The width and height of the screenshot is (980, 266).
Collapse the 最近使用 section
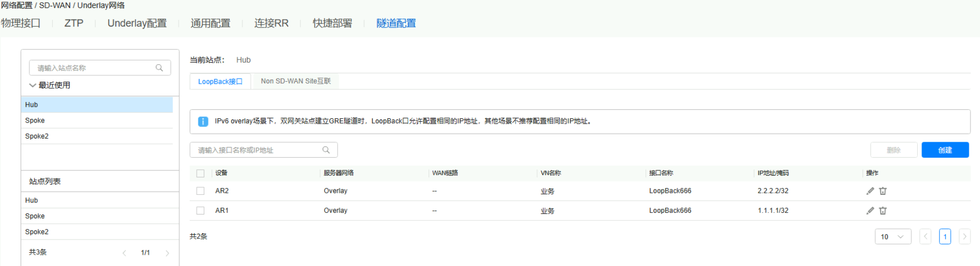pyautogui.click(x=33, y=85)
